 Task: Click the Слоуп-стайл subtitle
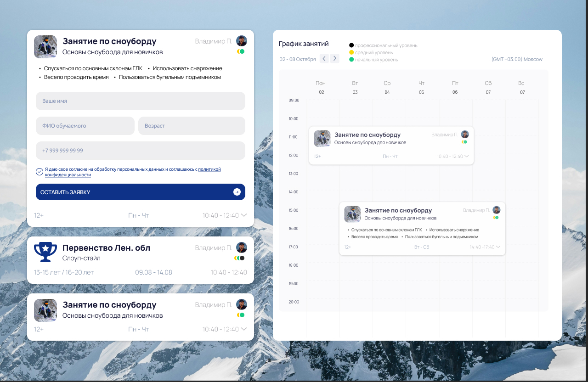click(x=81, y=258)
